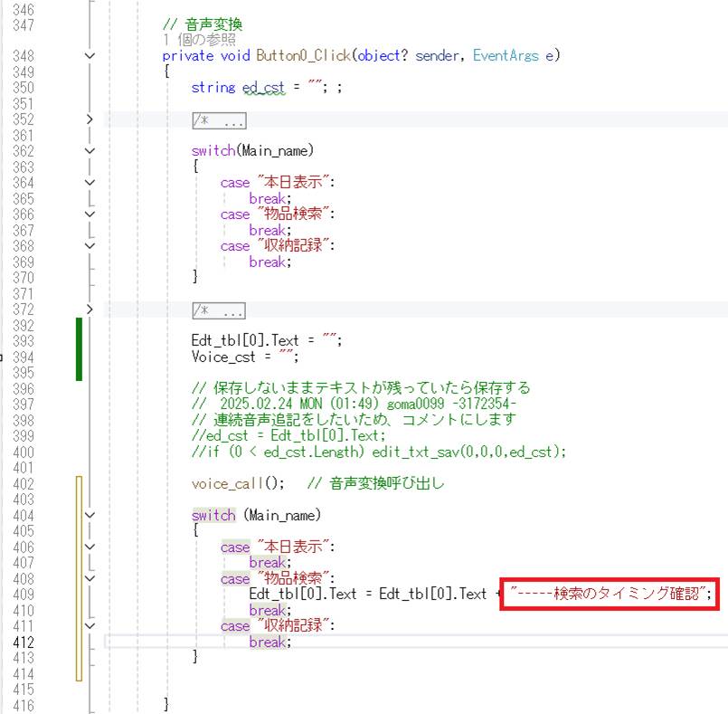Open the "1 個の参照" references CodeLens link
Viewport: 728px width, 714px height.
tap(200, 41)
